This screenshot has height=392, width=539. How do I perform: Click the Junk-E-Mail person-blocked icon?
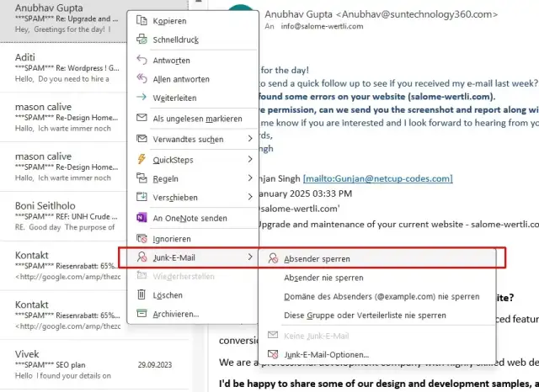141,257
